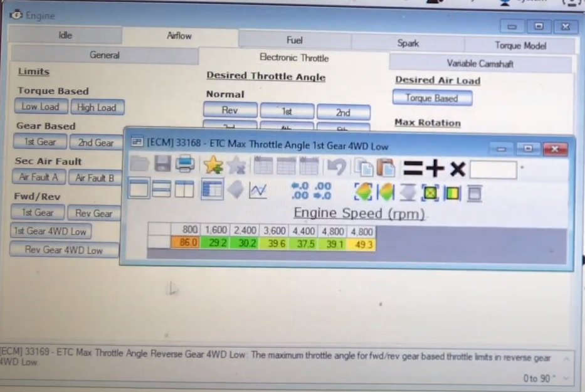Click the interpolate surface with corner brackets icon
Image resolution: width=585 pixels, height=392 pixels.
click(x=364, y=192)
